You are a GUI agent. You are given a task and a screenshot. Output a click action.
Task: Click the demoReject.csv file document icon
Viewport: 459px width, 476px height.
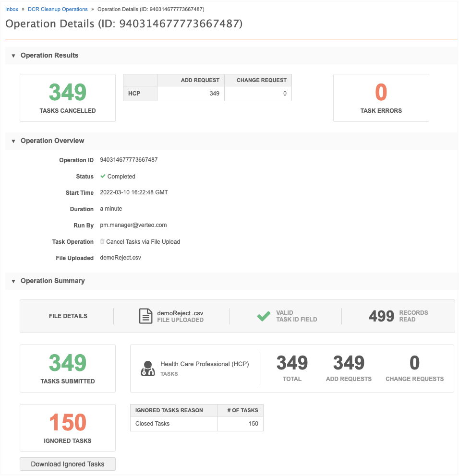(x=145, y=316)
